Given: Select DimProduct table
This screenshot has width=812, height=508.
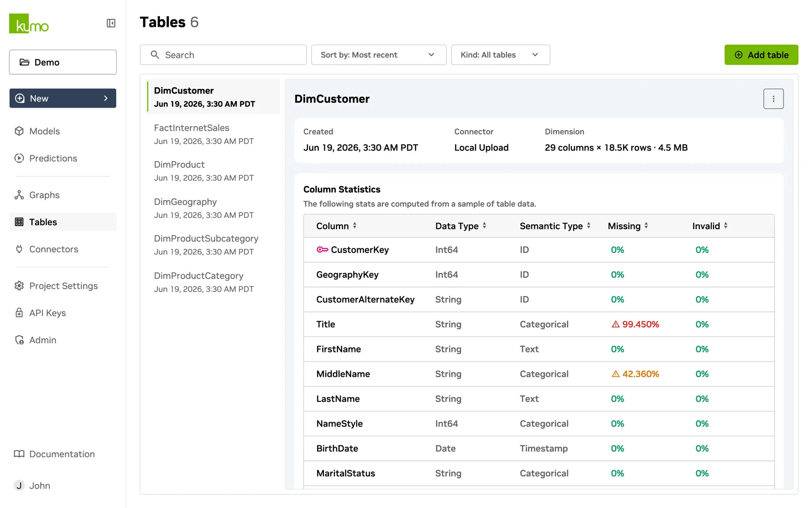Looking at the screenshot, I should coord(213,171).
